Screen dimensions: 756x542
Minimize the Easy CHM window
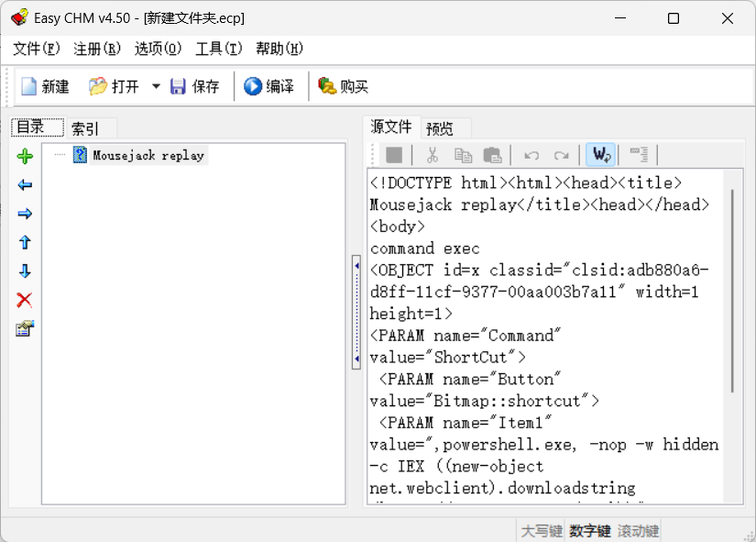[x=620, y=18]
